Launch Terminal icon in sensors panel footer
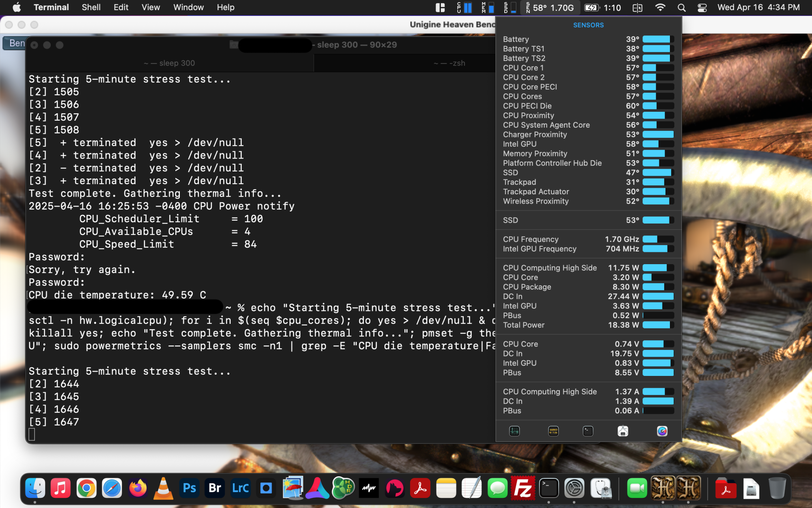Screen dimensions: 812x508 pos(588,431)
